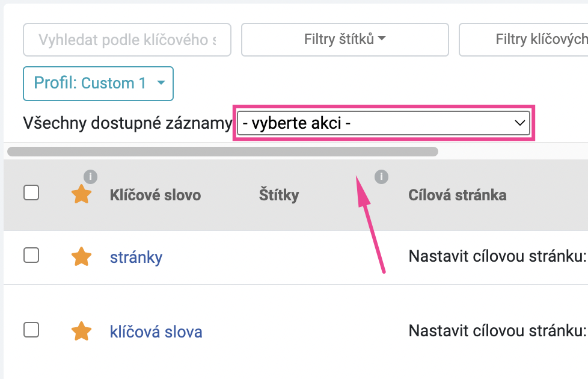Click the horizontal scrollbar thumb

[x=222, y=152]
